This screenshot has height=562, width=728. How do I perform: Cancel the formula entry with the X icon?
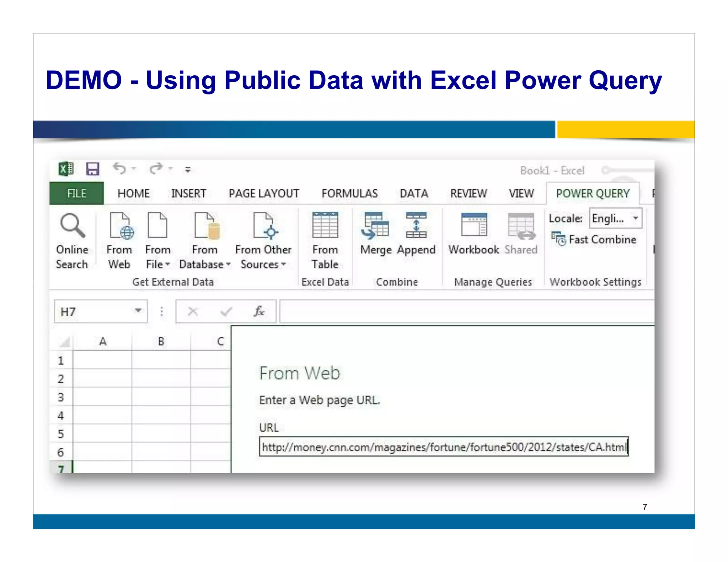tap(193, 312)
